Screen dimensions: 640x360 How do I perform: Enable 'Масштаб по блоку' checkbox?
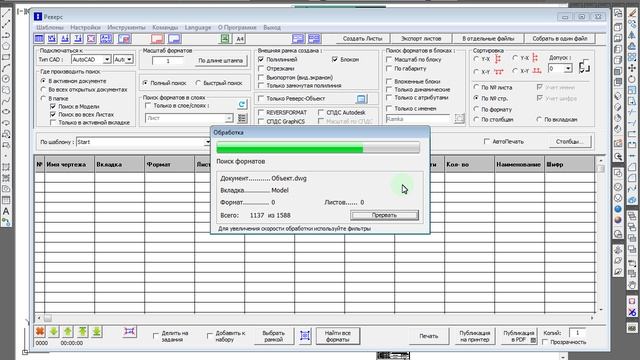[389, 60]
